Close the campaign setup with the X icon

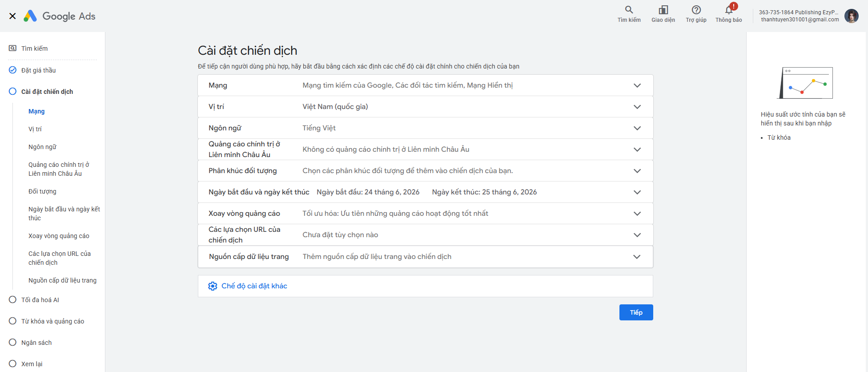pyautogui.click(x=12, y=16)
